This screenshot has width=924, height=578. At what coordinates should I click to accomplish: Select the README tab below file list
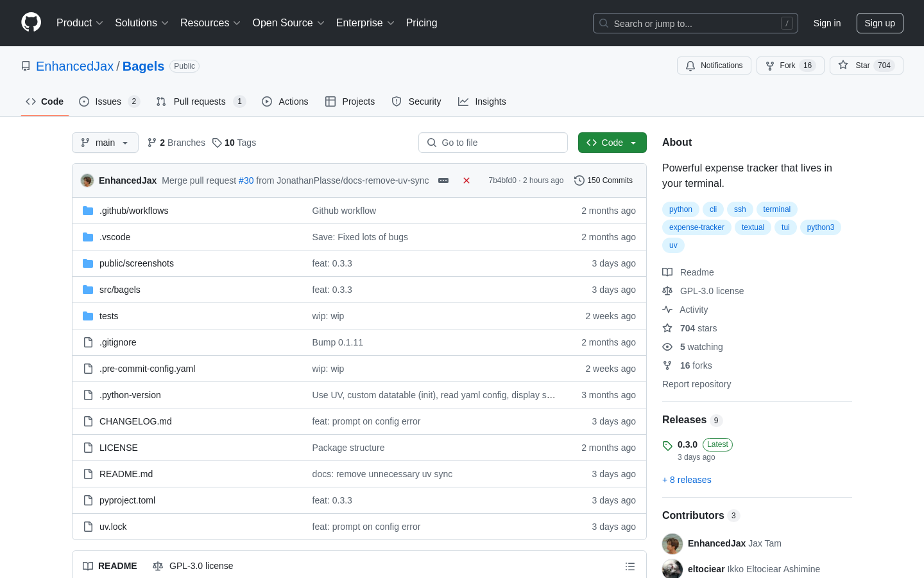[110, 566]
